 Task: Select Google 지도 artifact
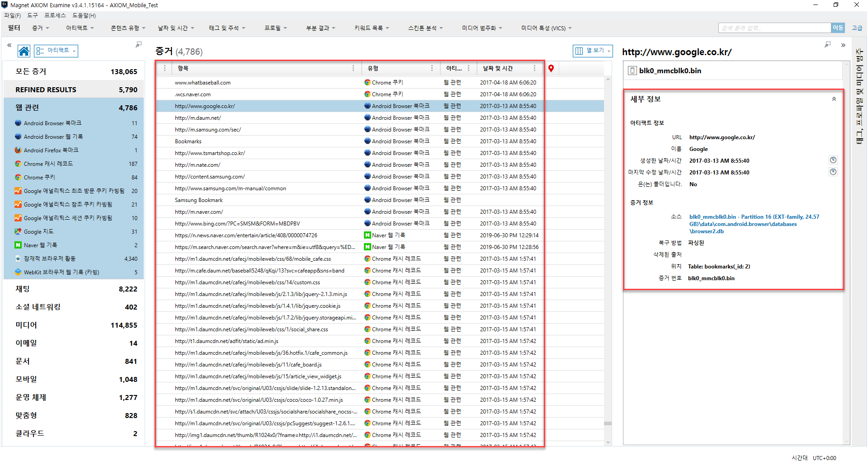74,231
